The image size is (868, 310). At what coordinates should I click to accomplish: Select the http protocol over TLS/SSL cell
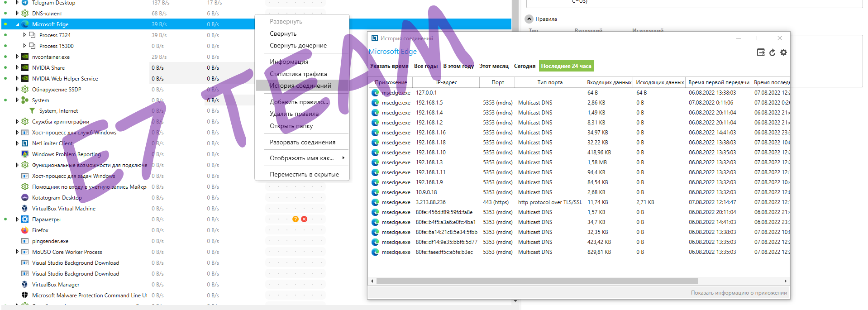[x=550, y=202]
